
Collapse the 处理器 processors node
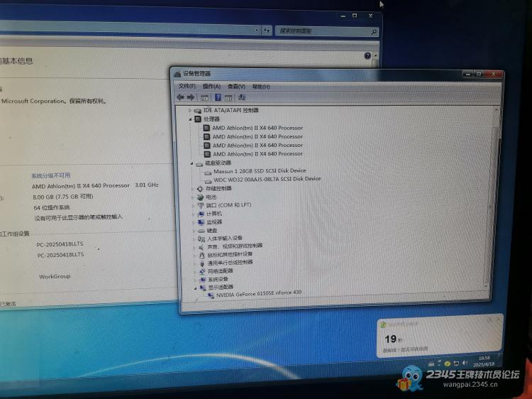point(190,119)
